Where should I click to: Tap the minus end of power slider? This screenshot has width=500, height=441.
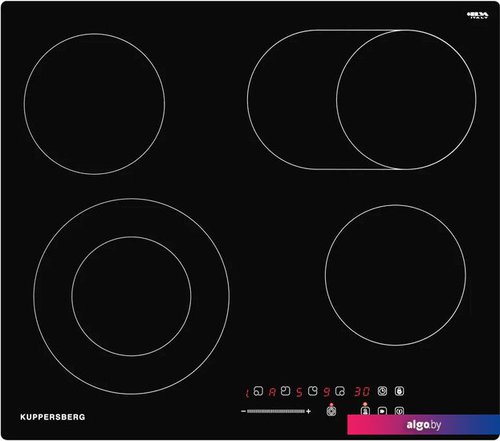(243, 411)
